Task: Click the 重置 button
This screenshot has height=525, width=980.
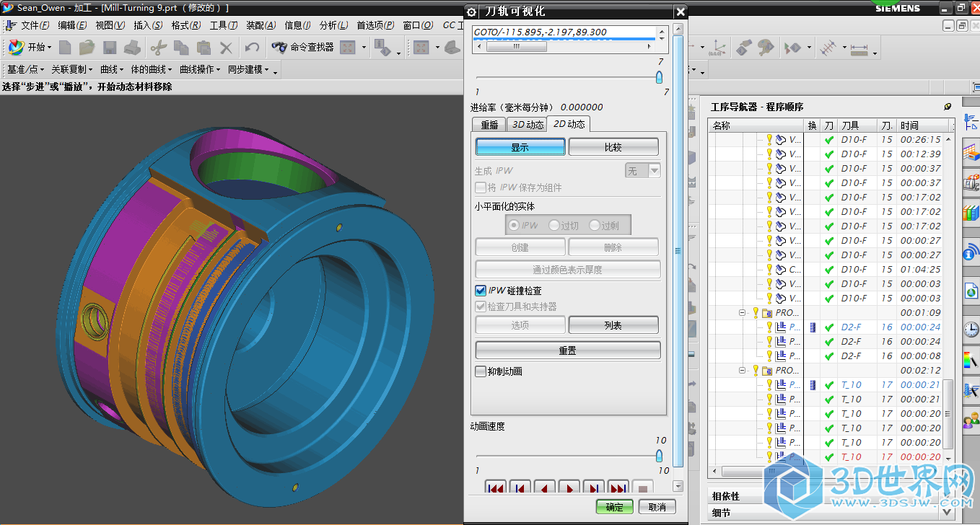Action: tap(568, 350)
